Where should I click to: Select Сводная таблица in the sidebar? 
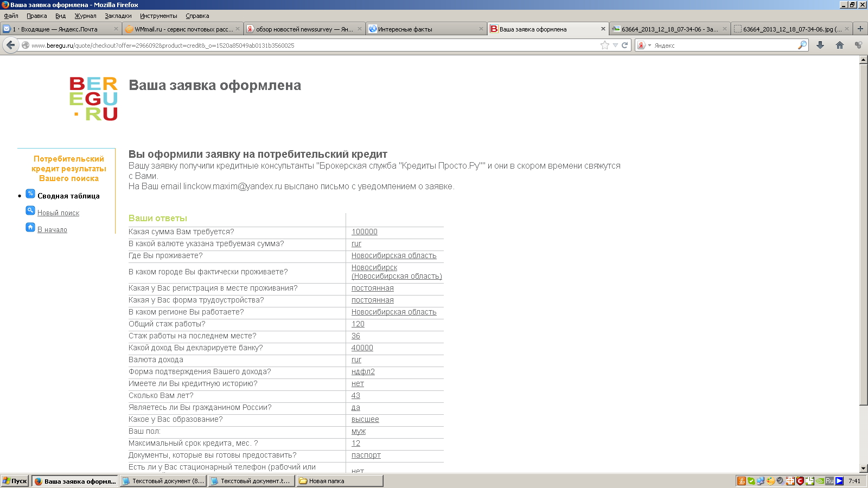coord(68,196)
